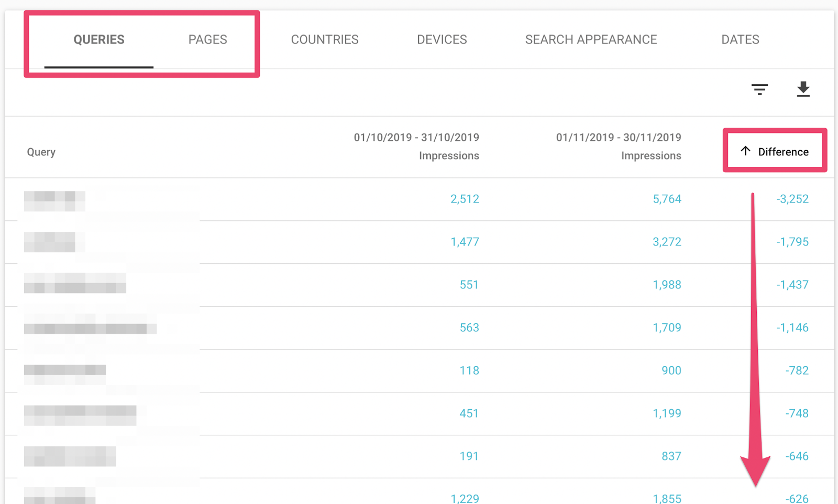Open the blurred query in the 563 row
838x504 pixels.
(90, 324)
